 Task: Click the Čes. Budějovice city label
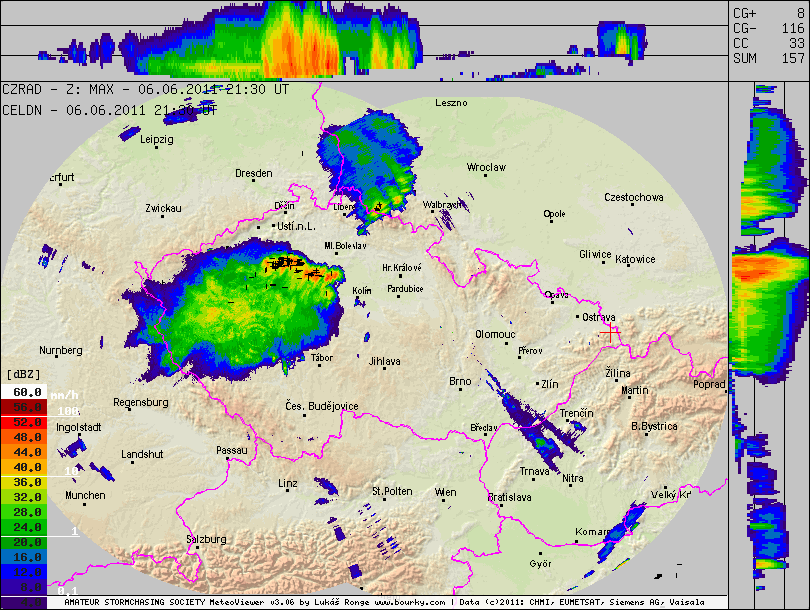coord(321,405)
